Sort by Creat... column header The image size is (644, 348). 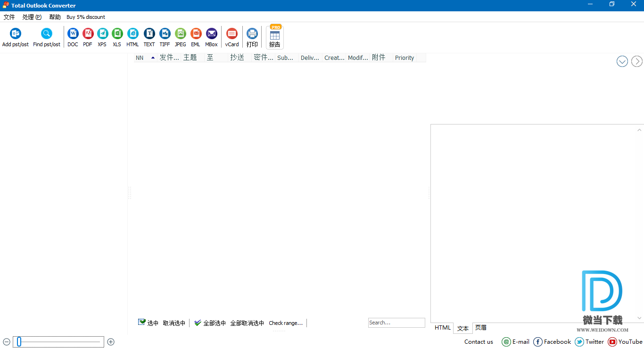tap(334, 58)
